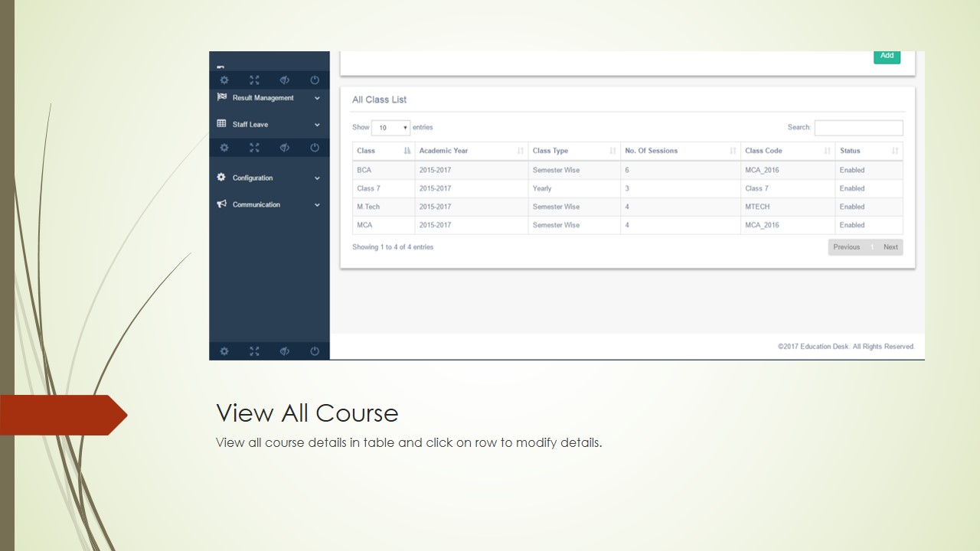This screenshot has height=551, width=980.
Task: Expand the Configuration menu chevron
Action: [317, 178]
